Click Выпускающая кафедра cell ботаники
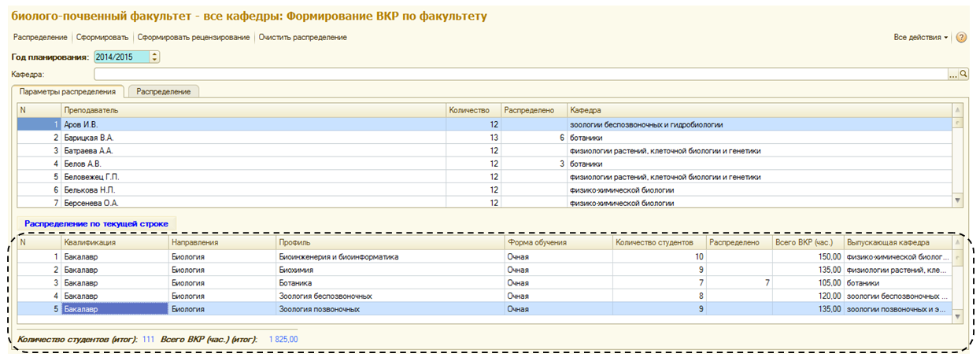The image size is (980, 357). coord(898,282)
